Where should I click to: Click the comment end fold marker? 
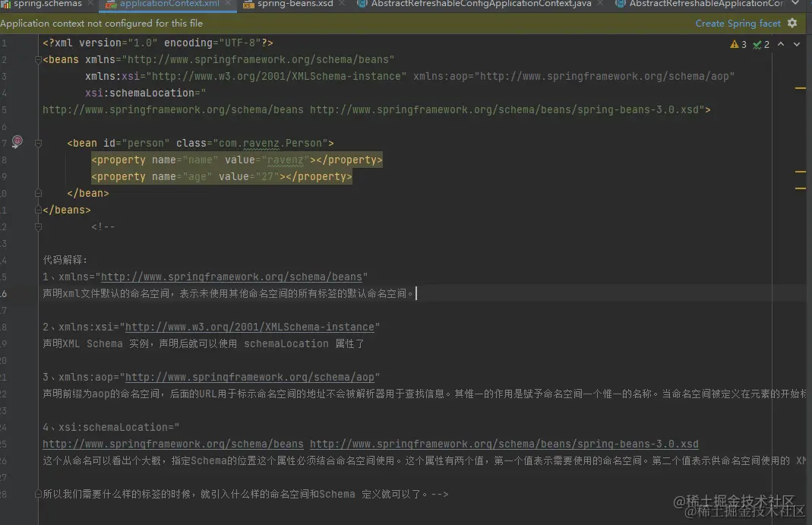tap(38, 495)
